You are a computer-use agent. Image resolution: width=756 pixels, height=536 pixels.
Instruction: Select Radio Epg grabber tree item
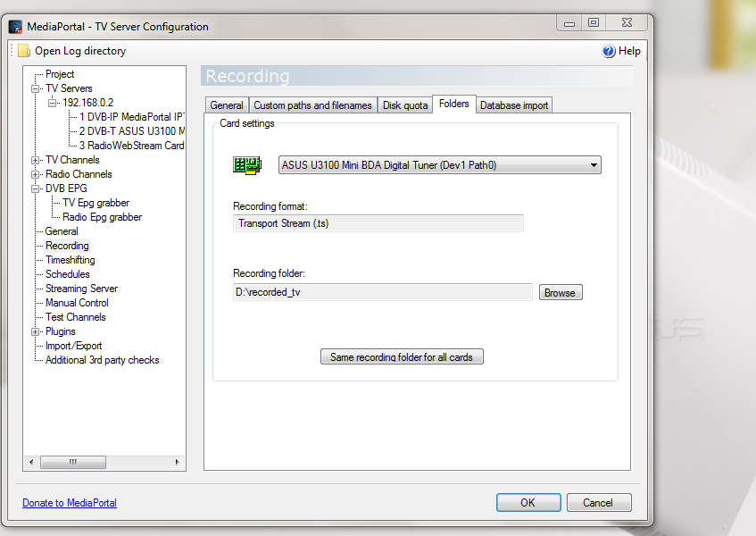pyautogui.click(x=103, y=217)
